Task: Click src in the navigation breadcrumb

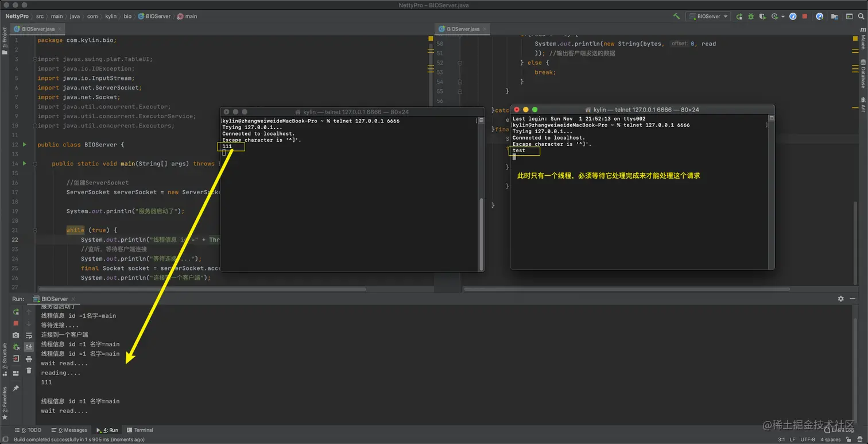Action: click(x=40, y=16)
